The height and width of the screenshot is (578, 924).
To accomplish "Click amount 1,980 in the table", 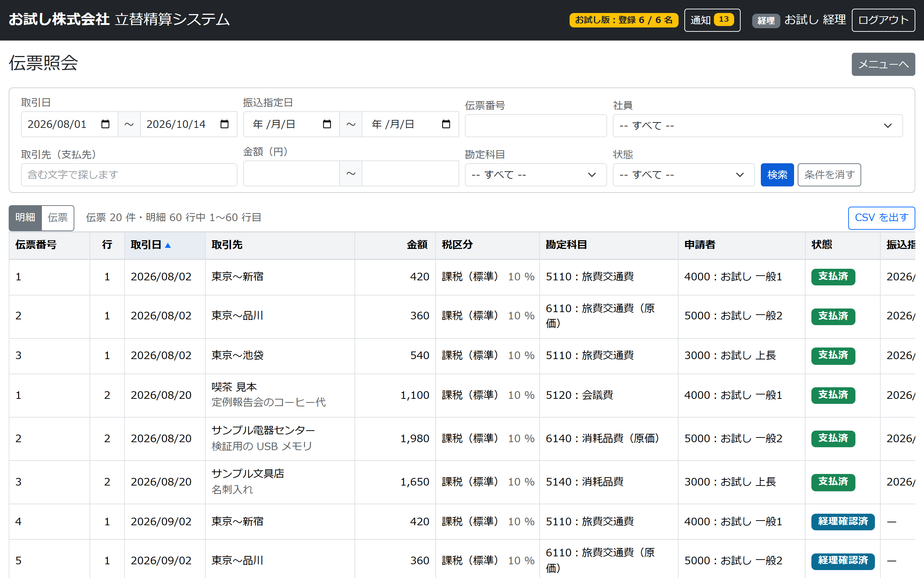I will [415, 439].
